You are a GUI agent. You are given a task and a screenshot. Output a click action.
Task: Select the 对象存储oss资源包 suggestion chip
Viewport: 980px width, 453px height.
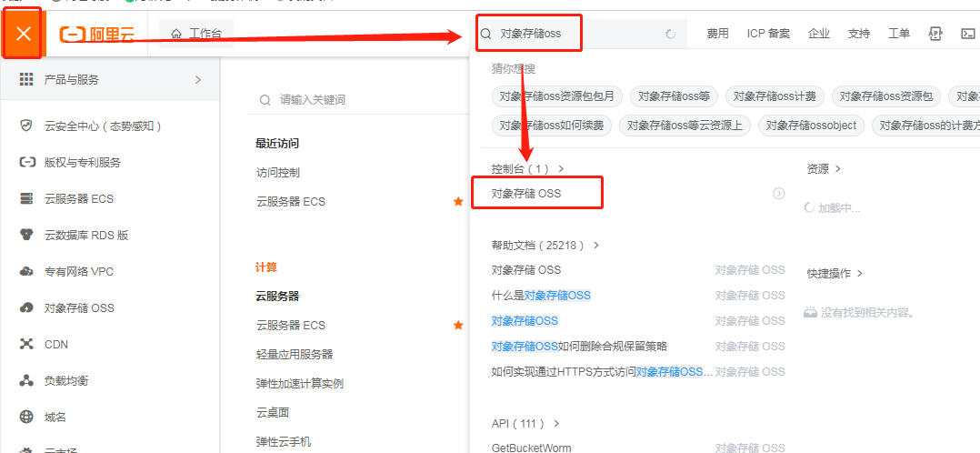point(886,96)
